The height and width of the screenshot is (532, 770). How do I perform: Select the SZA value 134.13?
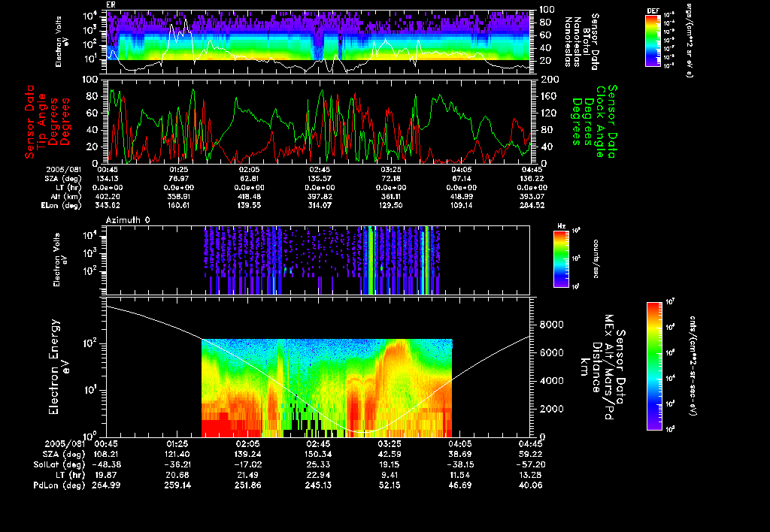coord(107,179)
